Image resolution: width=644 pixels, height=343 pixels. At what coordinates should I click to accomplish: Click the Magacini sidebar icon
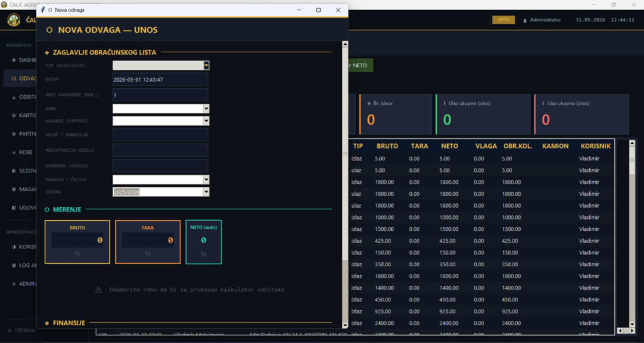tap(14, 189)
